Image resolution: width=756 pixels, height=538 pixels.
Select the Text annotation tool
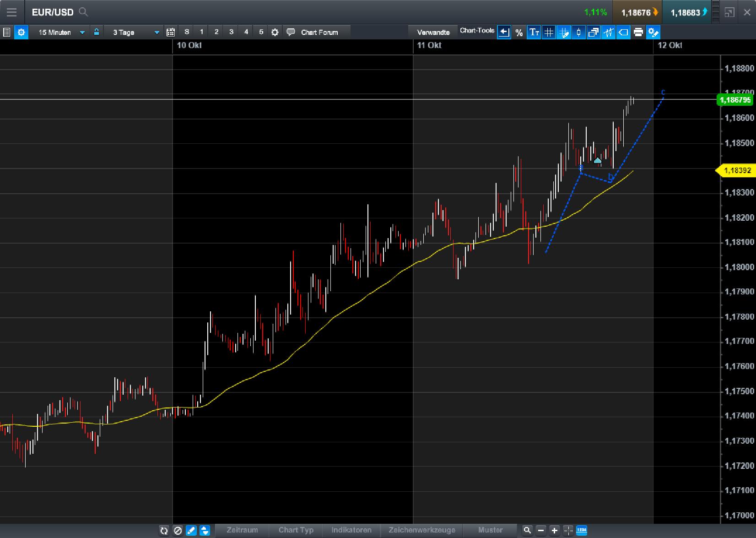pyautogui.click(x=534, y=32)
